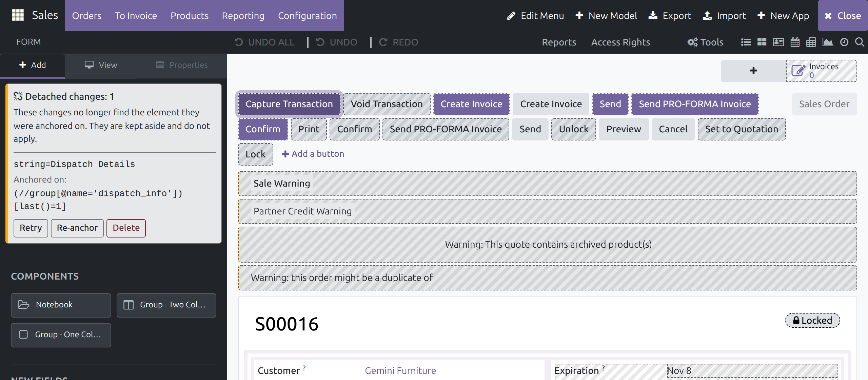868x380 pixels.
Task: Click the Re-anchor button
Action: [77, 228]
